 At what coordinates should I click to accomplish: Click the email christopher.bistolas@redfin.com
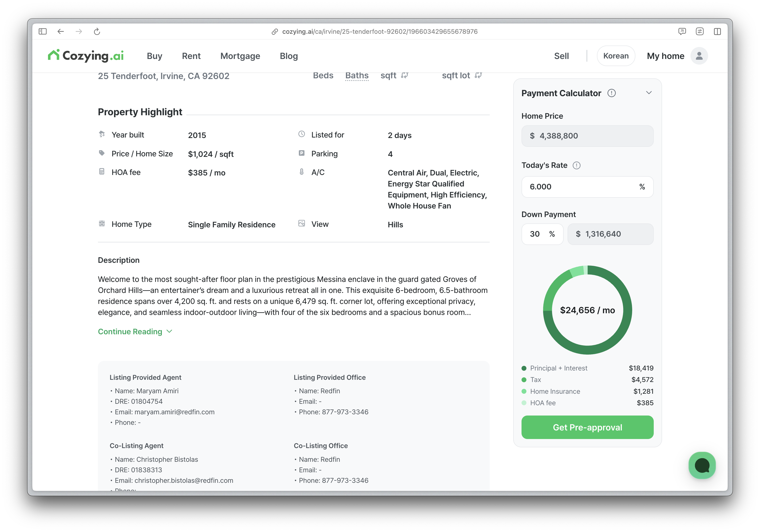pyautogui.click(x=184, y=480)
